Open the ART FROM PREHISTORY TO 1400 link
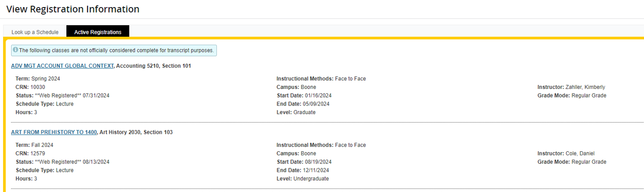 pyautogui.click(x=54, y=132)
